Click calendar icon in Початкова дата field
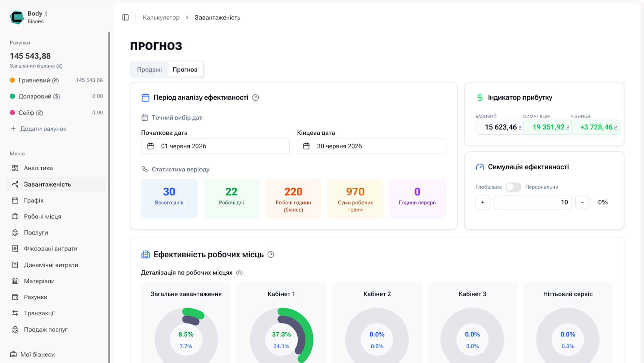This screenshot has width=644, height=363. [151, 146]
